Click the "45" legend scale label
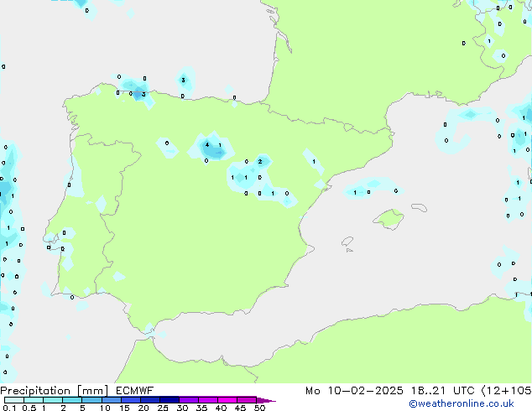This screenshot has height=411, width=532. click(x=240, y=408)
